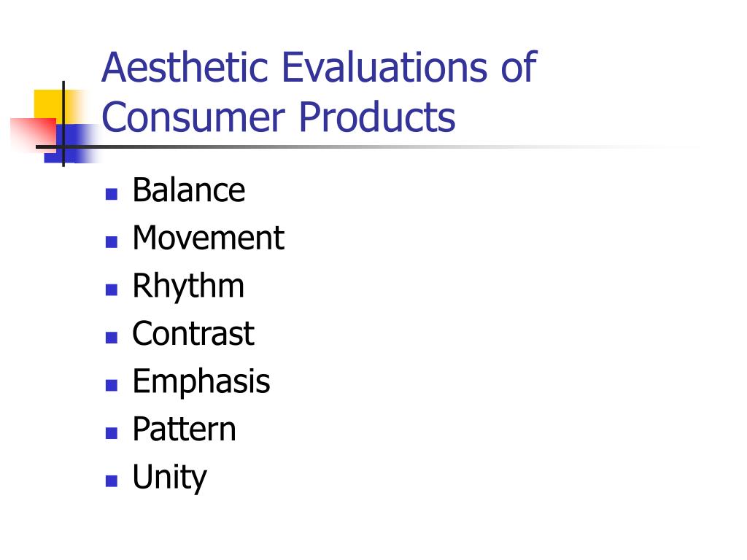Click the red square in slide logo
The width and height of the screenshot is (747, 560).
coord(34,134)
